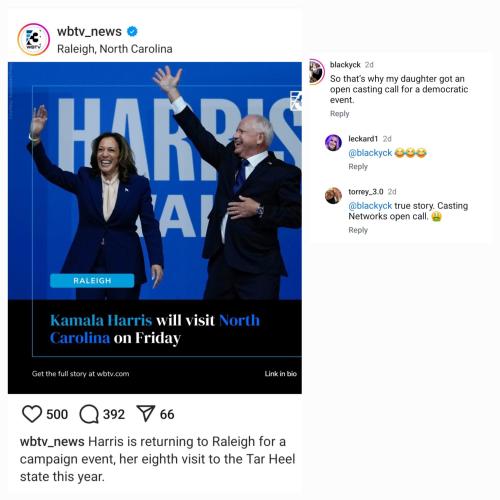Reply to blackyck's casting call comment

[x=339, y=114]
